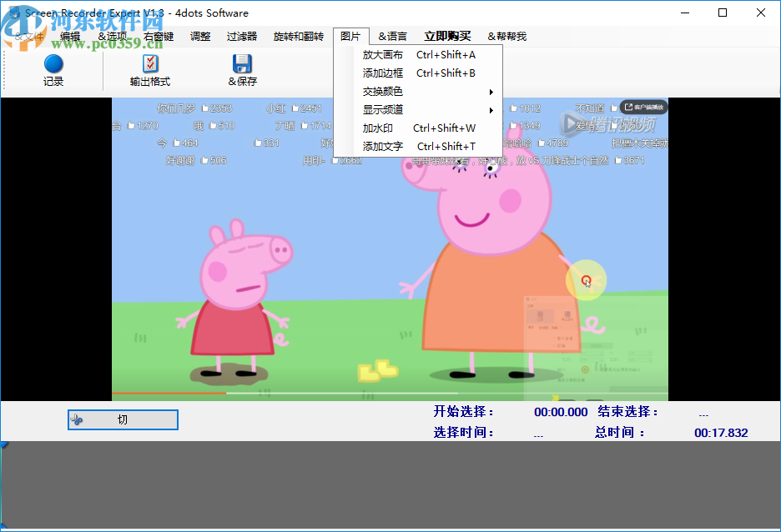
Task: Expand the 交换颜色 submenu arrow
Action: click(492, 92)
